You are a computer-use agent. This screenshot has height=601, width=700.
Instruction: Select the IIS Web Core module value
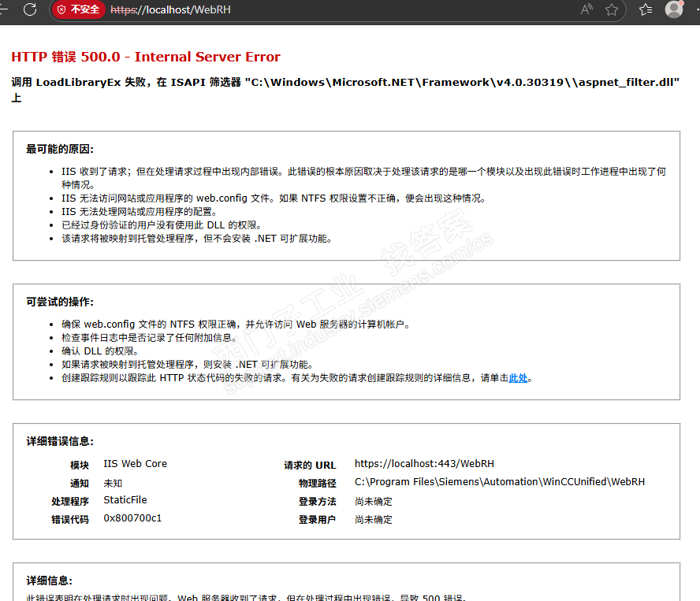coord(136,464)
